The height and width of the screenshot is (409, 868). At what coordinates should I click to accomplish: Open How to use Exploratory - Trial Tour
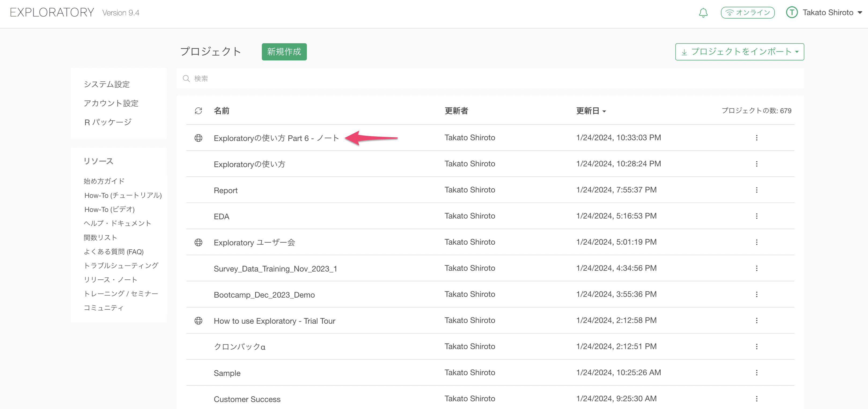pyautogui.click(x=274, y=321)
